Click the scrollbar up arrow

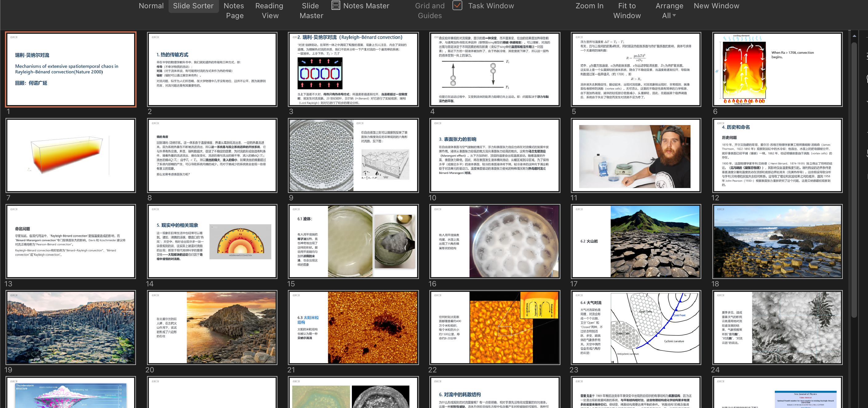(854, 36)
